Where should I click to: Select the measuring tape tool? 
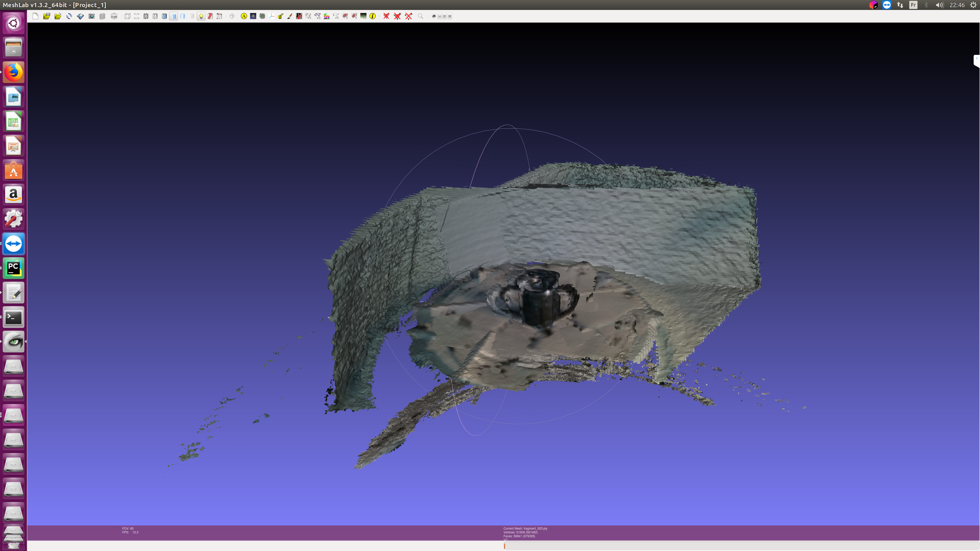(281, 16)
